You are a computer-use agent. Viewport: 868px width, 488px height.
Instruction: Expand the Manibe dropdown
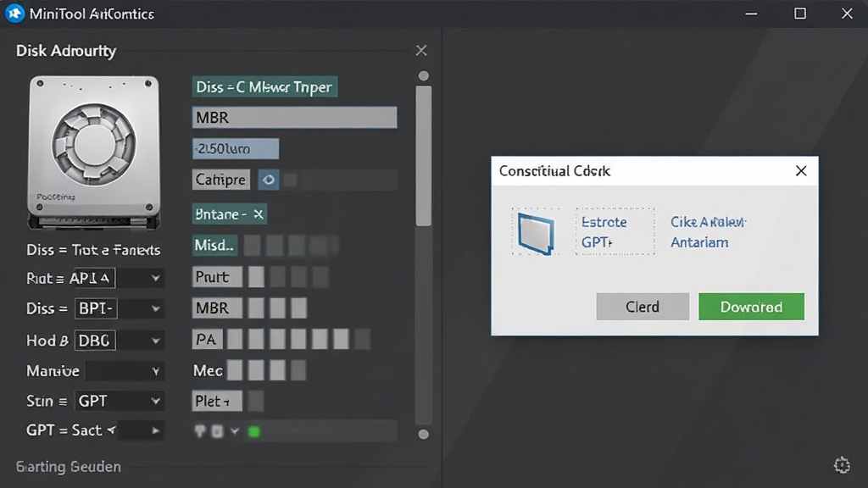coord(156,371)
